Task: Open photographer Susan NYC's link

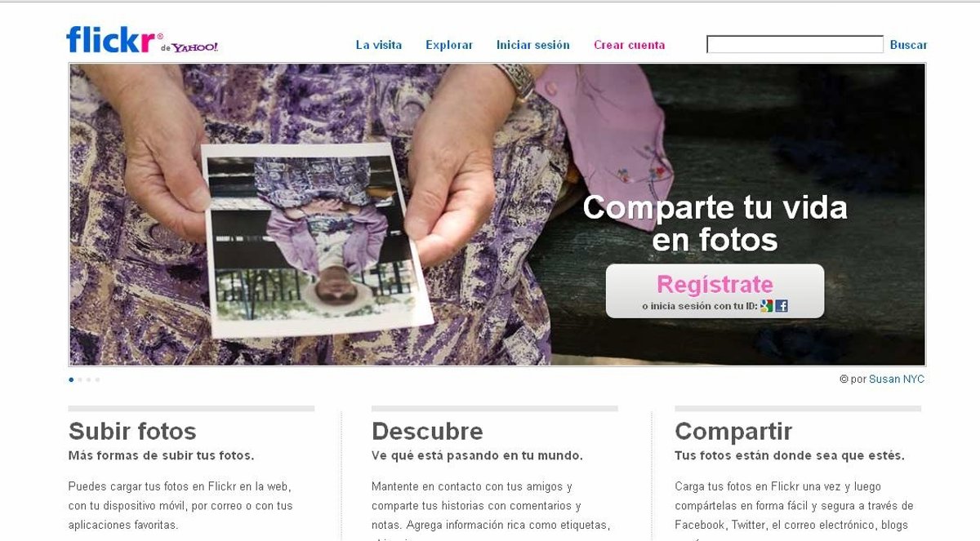Action: coord(897,379)
